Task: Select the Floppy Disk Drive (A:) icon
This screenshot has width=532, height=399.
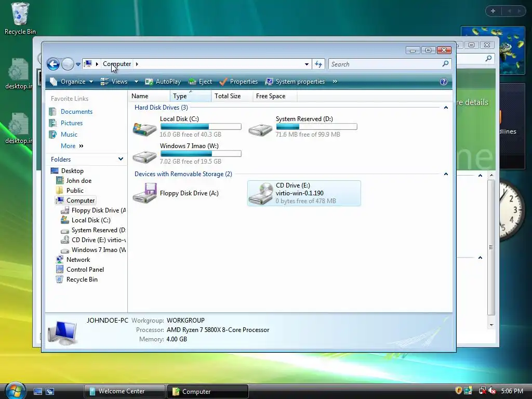Action: click(144, 193)
